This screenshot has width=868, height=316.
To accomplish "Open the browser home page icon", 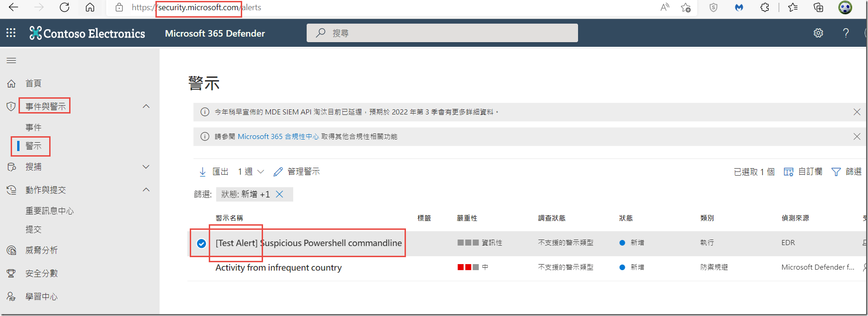I will point(90,7).
